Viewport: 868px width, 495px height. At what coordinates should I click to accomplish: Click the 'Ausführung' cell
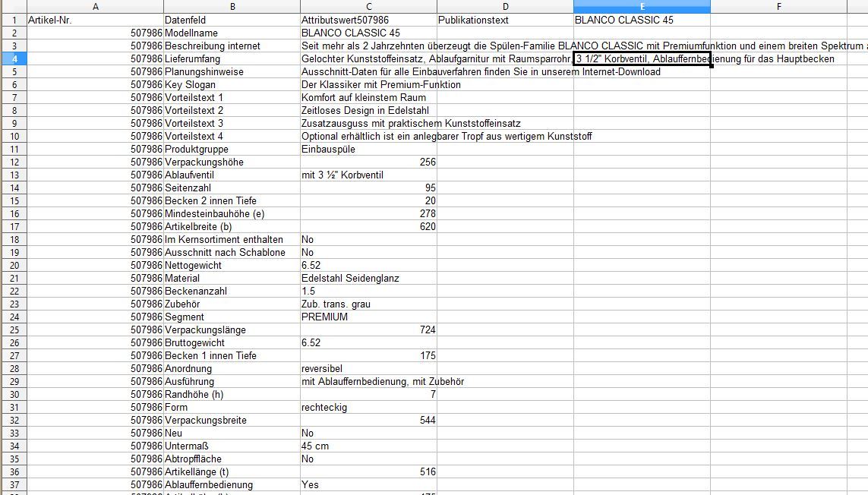pos(232,382)
